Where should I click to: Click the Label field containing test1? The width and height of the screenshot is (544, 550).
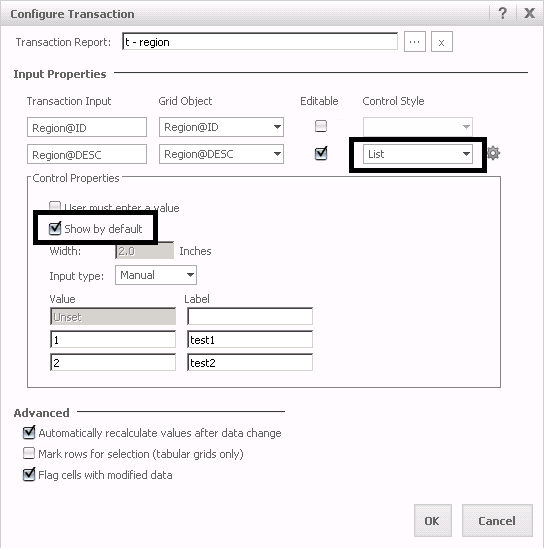(250, 340)
